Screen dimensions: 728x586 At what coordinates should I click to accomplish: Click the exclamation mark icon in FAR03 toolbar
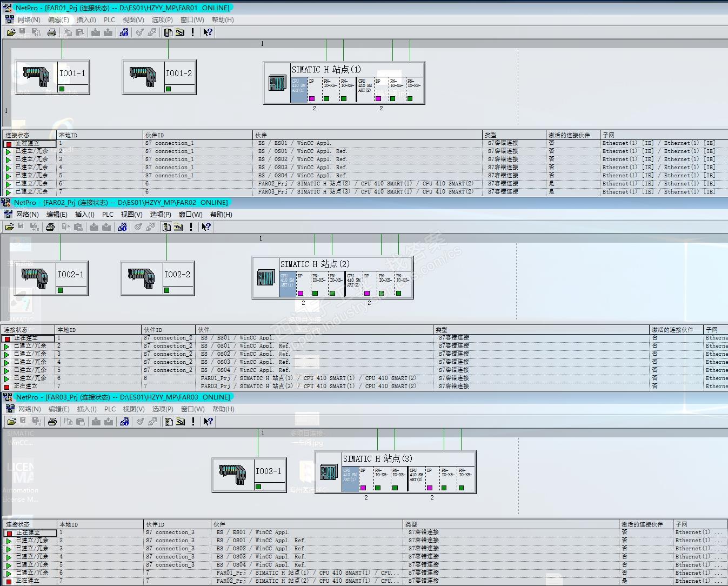pos(193,422)
